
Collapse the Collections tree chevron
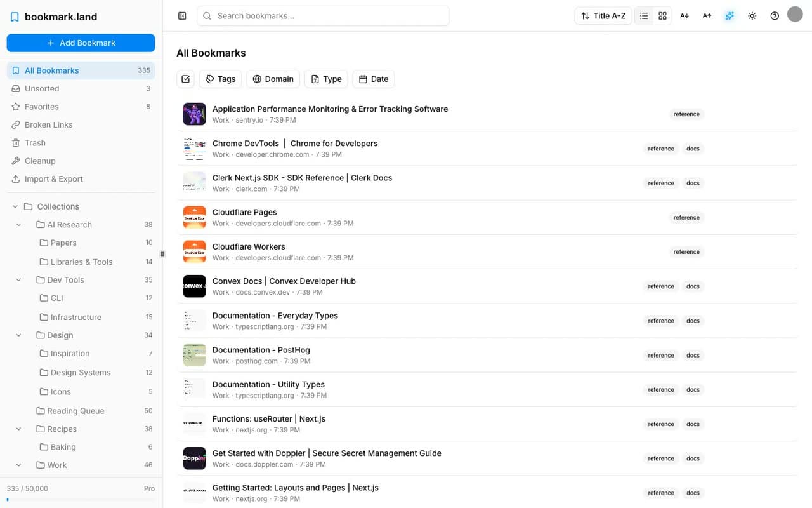[x=15, y=206]
